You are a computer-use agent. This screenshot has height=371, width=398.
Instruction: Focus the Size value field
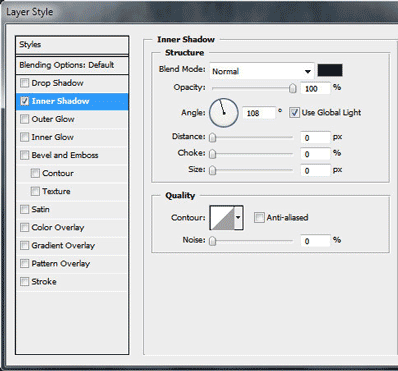pos(315,171)
